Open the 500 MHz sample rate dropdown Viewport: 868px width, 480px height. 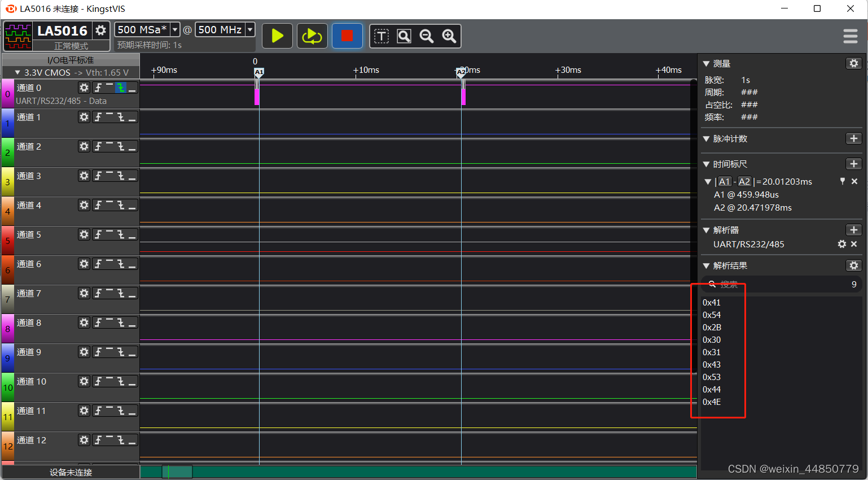pyautogui.click(x=250, y=29)
